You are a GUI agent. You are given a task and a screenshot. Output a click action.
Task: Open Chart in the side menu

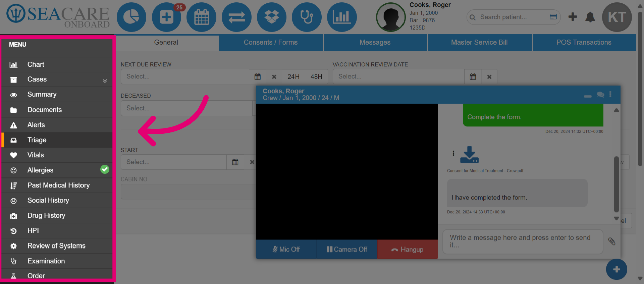point(57,64)
